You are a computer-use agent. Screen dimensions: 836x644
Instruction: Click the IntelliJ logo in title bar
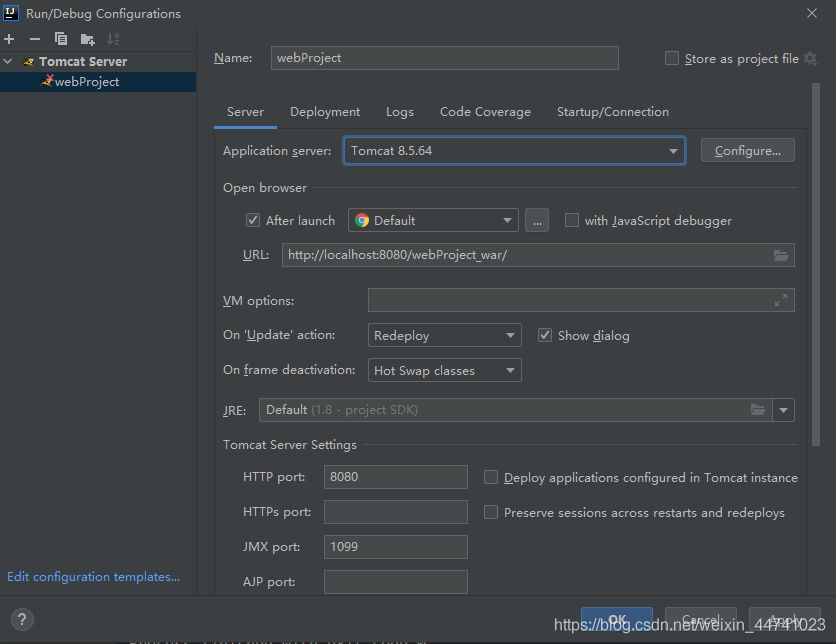[x=11, y=13]
